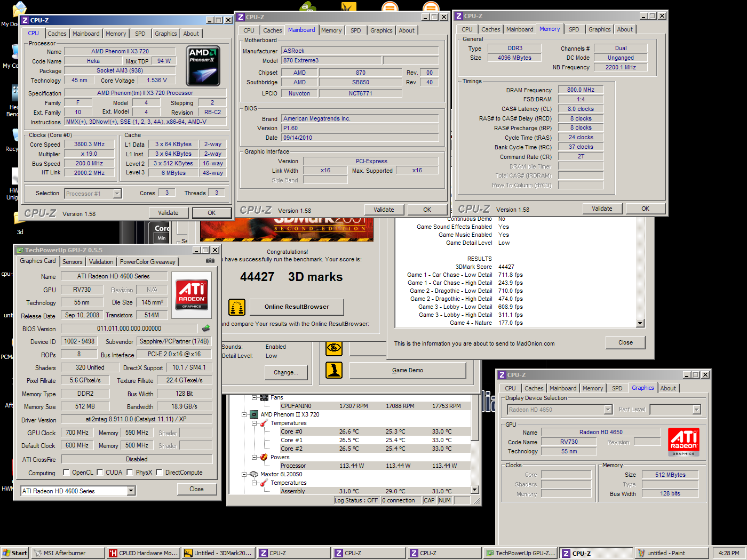The height and width of the screenshot is (560, 747).
Task: Open the Graphics tab in CPU-Z Memory window
Action: [600, 29]
